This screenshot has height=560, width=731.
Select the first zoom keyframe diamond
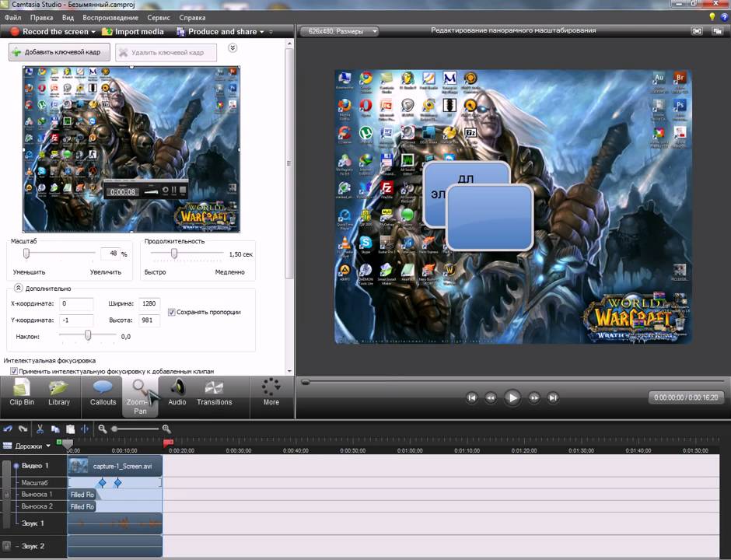tap(102, 482)
